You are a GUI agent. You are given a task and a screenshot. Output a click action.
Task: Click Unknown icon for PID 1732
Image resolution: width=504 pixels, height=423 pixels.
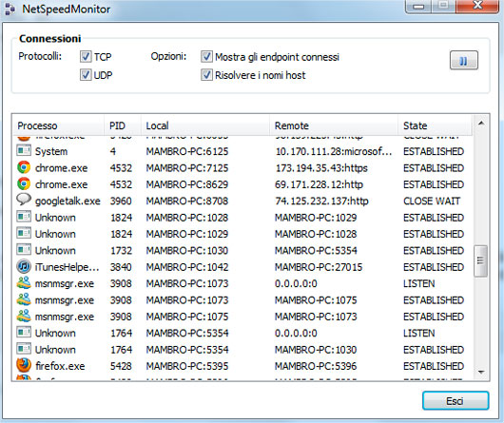tap(24, 250)
